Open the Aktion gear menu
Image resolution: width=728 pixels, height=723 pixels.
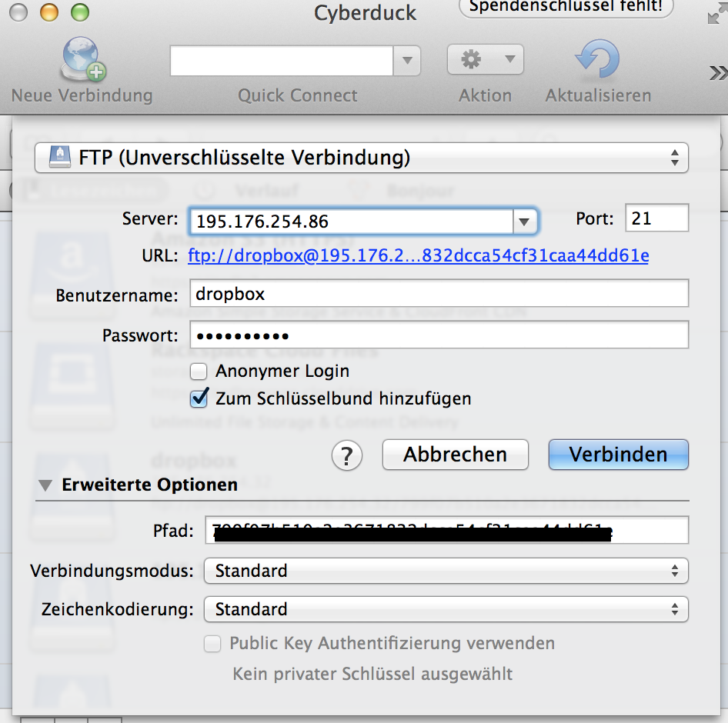click(x=485, y=60)
